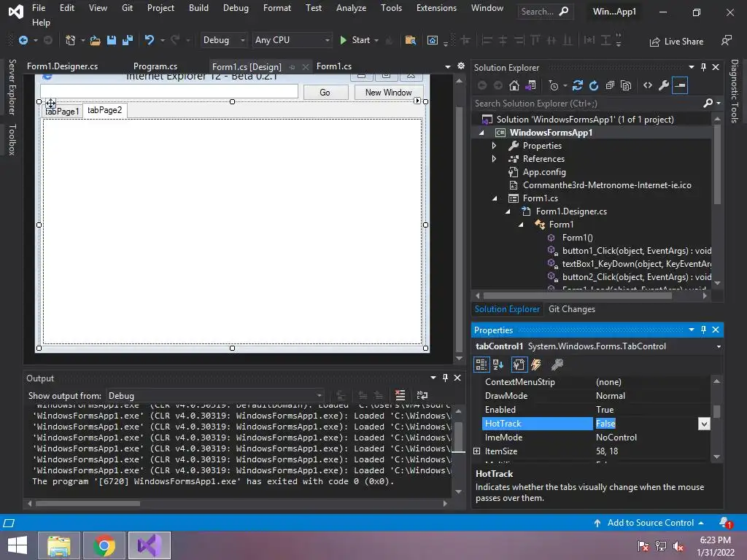Viewport: 747px width, 560px height.
Task: Click the Undo arrow icon
Action: (x=149, y=40)
